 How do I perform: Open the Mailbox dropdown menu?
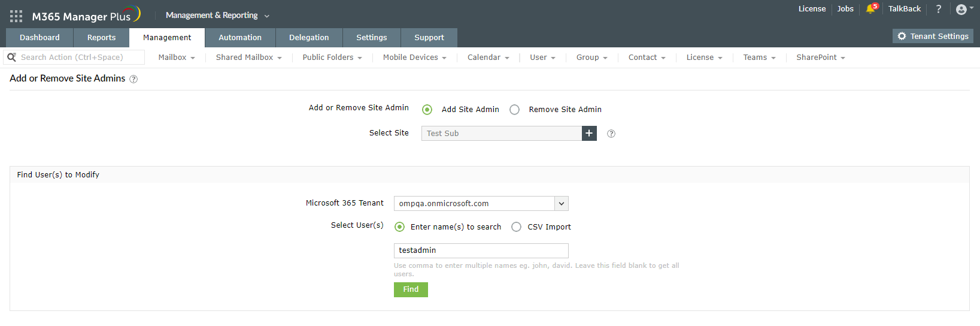click(177, 58)
